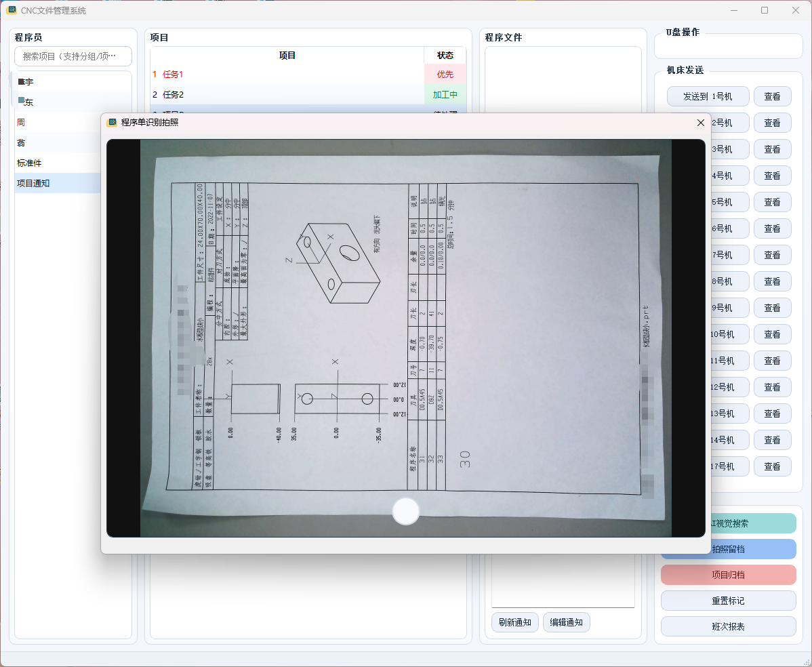Click 查看 next to 8号机
Image resolution: width=812 pixels, height=667 pixels.
pos(772,281)
